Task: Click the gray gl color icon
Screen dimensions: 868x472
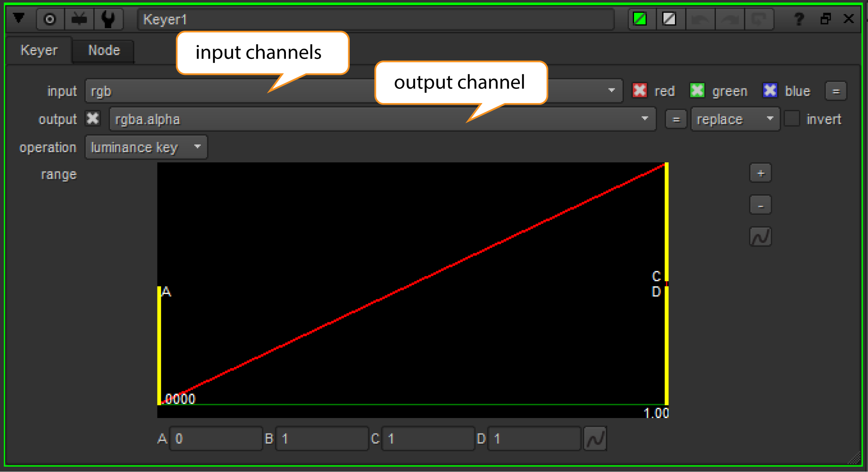Action: (x=669, y=19)
